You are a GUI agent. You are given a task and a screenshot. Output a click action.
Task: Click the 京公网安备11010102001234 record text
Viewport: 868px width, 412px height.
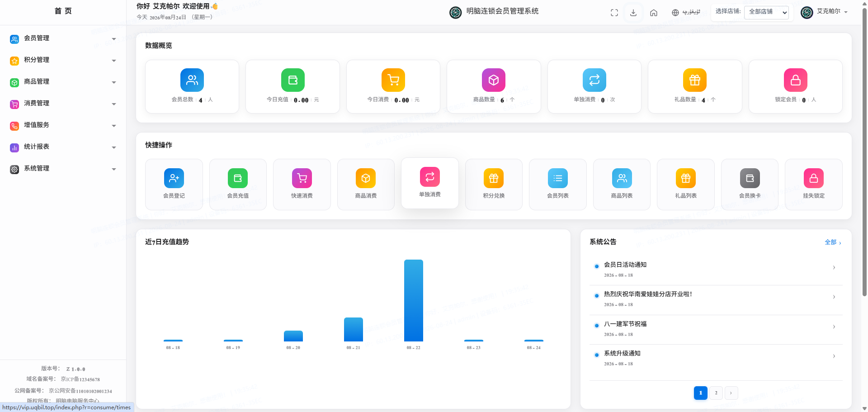pos(80,391)
